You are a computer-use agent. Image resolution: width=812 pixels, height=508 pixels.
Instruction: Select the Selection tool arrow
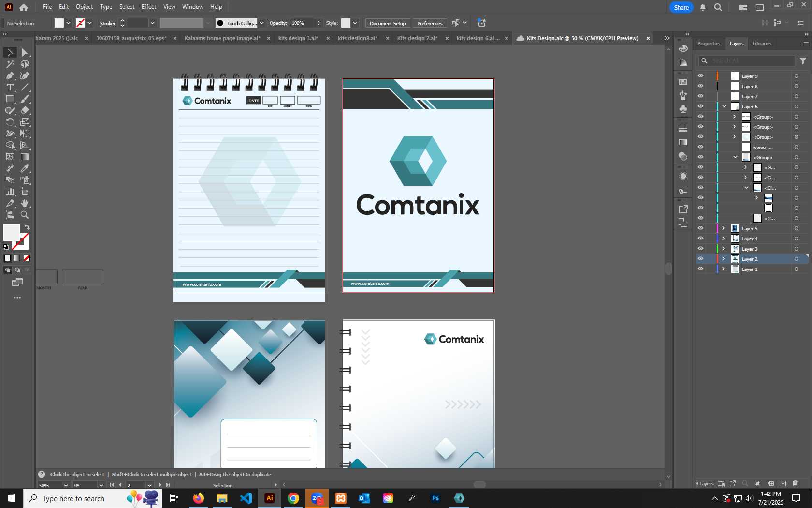[10, 52]
